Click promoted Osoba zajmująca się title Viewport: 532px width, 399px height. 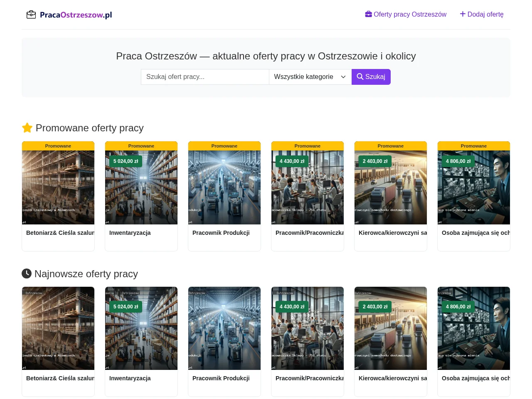(x=476, y=233)
